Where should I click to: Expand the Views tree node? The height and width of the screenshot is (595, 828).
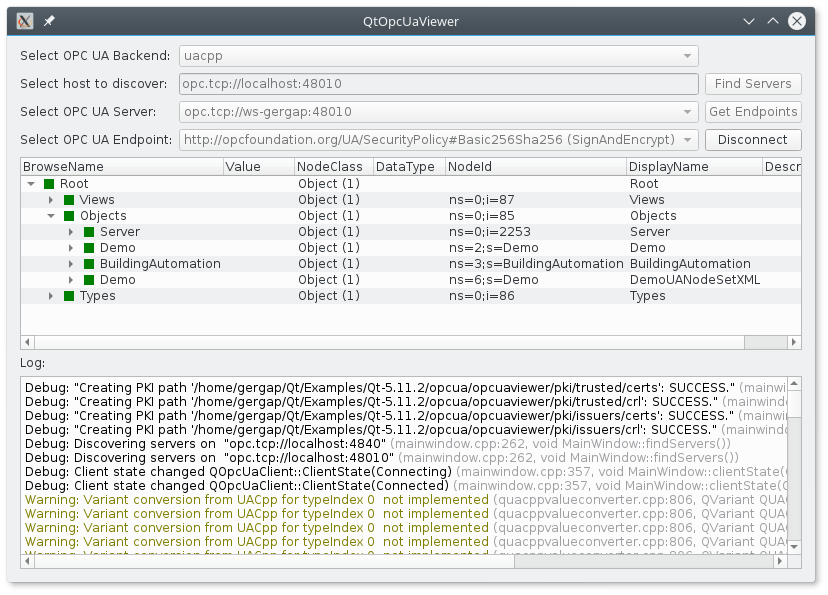[51, 200]
